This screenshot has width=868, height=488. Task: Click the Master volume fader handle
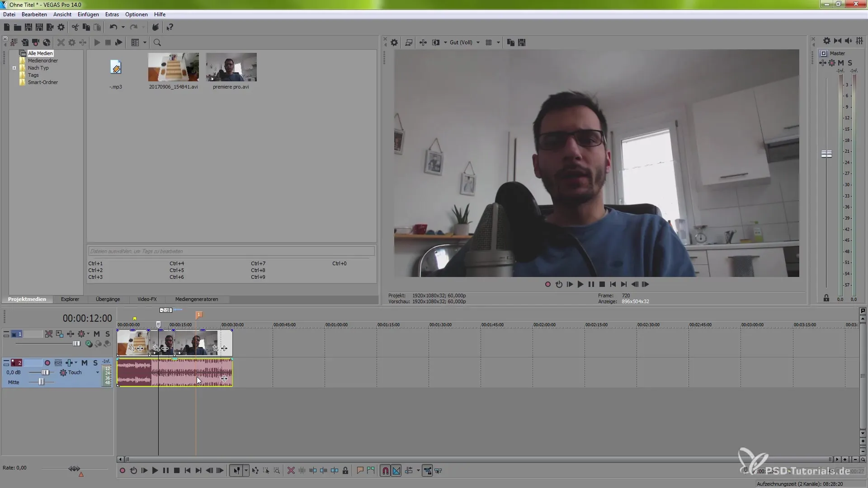[x=826, y=154]
